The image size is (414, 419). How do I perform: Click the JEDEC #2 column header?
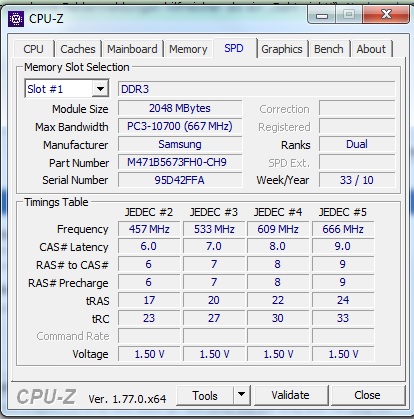coord(149,212)
